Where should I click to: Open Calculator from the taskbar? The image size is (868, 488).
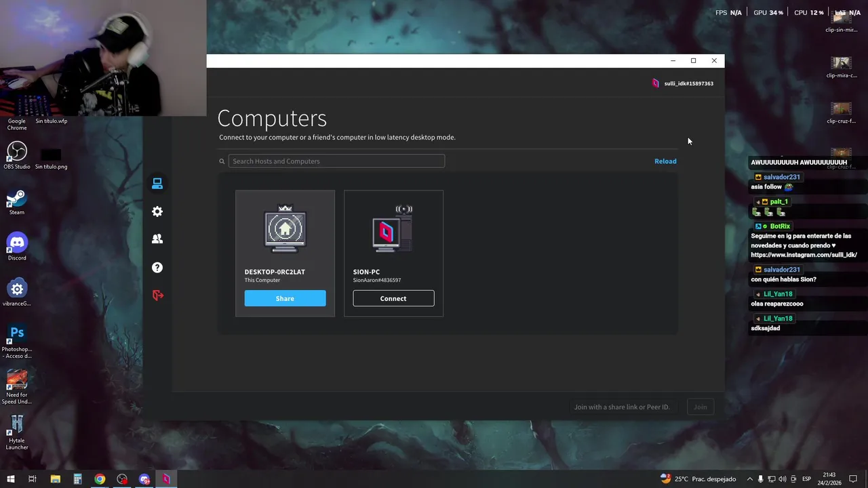[77, 479]
